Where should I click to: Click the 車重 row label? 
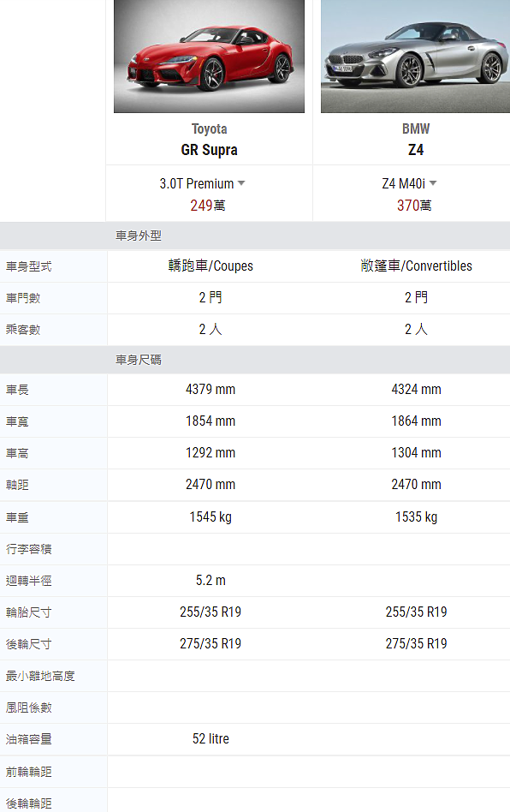pos(17,517)
